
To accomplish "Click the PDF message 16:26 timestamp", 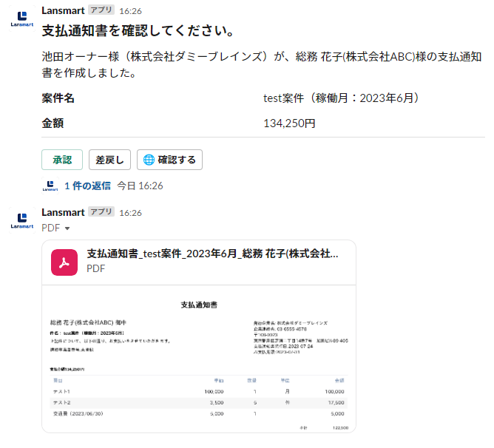I will tap(130, 213).
